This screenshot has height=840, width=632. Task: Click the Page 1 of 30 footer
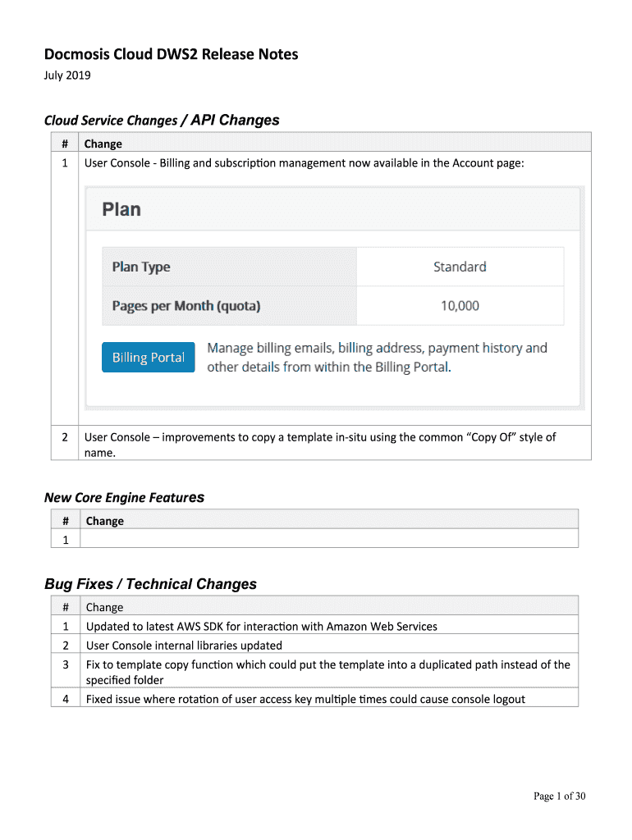pos(559,796)
